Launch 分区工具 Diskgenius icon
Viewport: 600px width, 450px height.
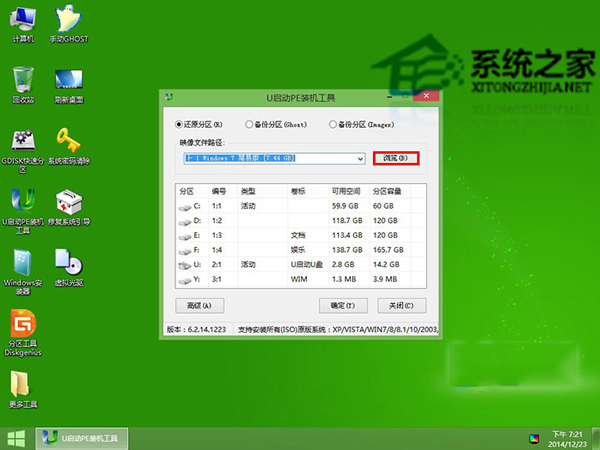click(x=23, y=333)
